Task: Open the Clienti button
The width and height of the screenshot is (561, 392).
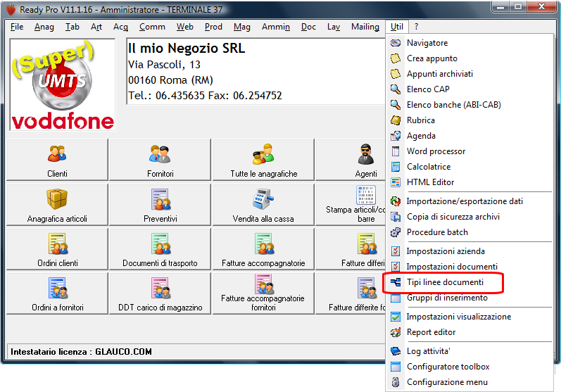Action: (57, 160)
